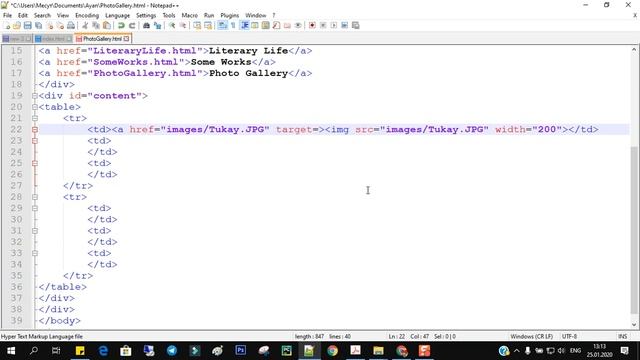Click the menu bar X close-document button
640x360 pixels.
(635, 15)
